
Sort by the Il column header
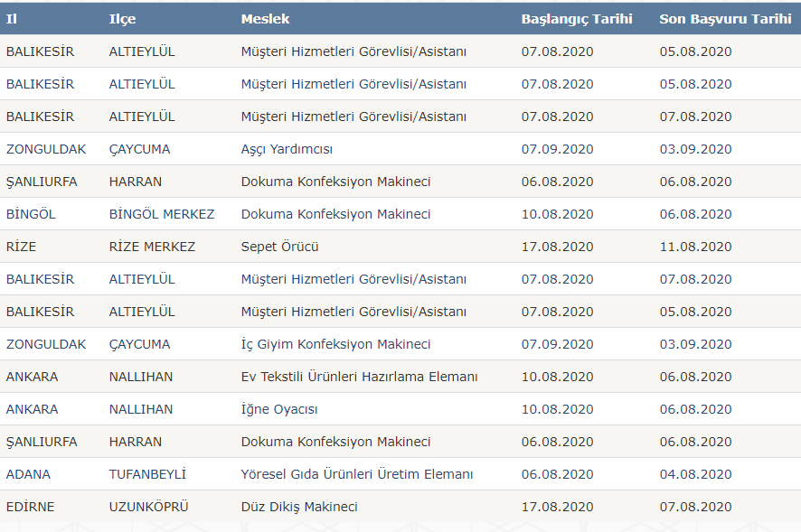pyautogui.click(x=11, y=19)
